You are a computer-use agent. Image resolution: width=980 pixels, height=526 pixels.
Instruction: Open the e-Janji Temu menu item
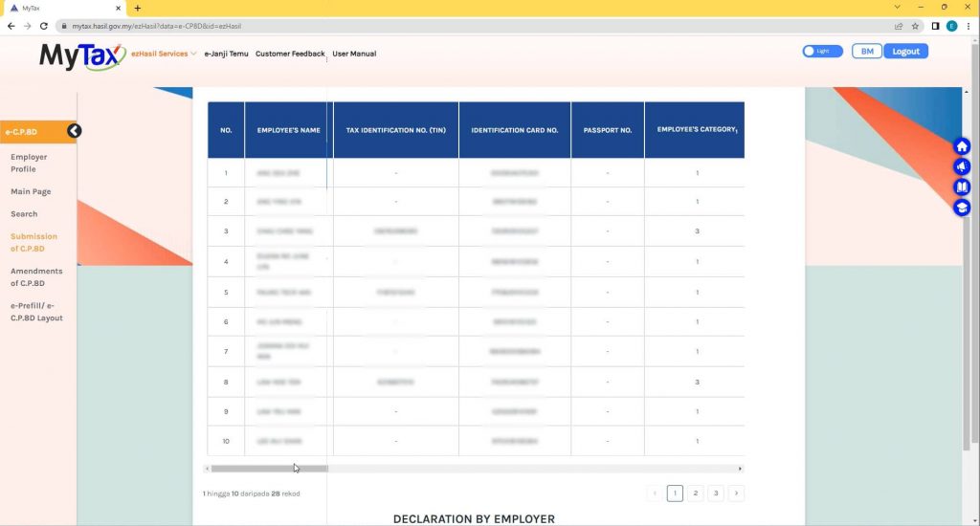[226, 54]
